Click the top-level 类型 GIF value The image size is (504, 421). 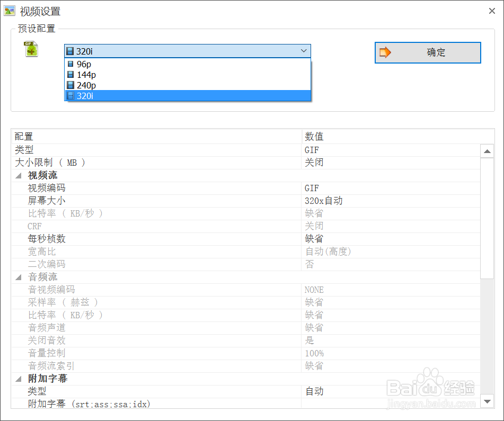click(x=312, y=150)
